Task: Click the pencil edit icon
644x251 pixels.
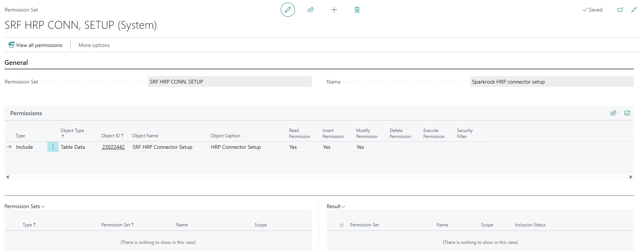Action: [x=287, y=10]
